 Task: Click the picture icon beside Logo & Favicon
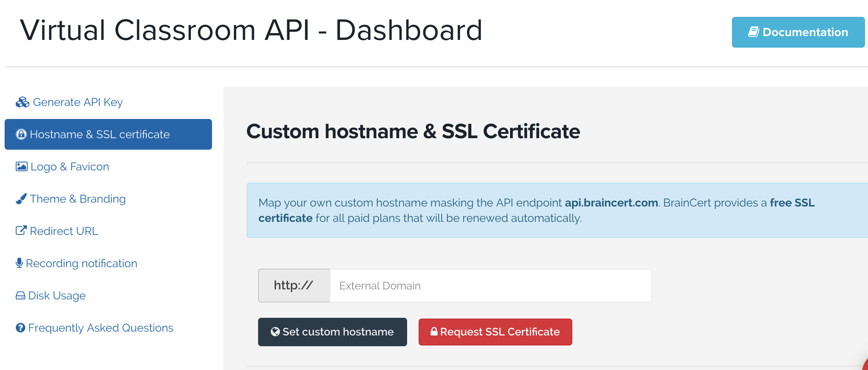(x=22, y=167)
